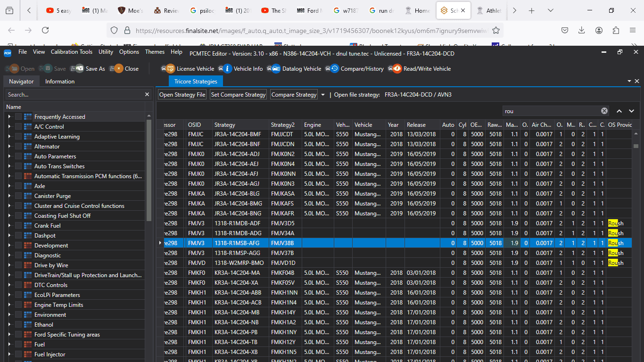The width and height of the screenshot is (644, 362).
Task: Expand the Ethanol tree node
Action: coord(9,325)
